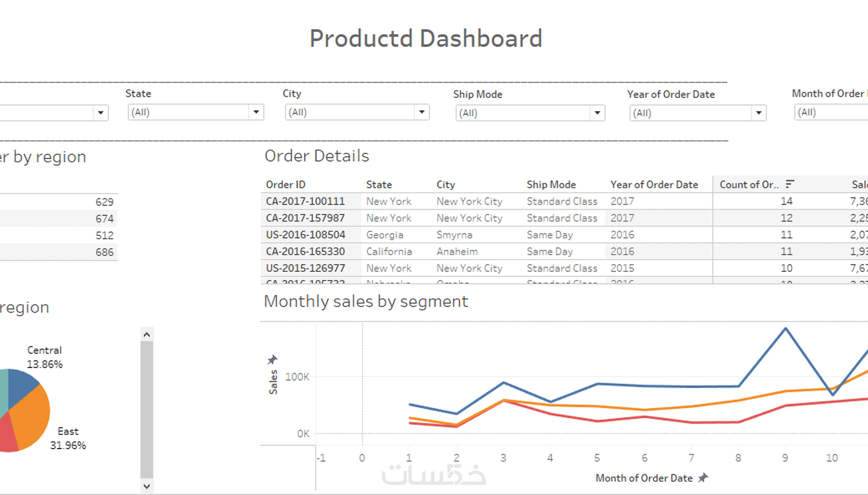Click the pin icon beside Month of Order Date axis
The image size is (868, 495).
tap(703, 478)
